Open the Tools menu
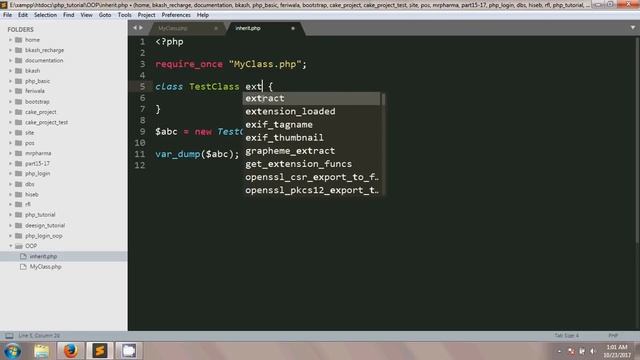Image resolution: width=640 pixels, height=360 pixels. [x=124, y=15]
